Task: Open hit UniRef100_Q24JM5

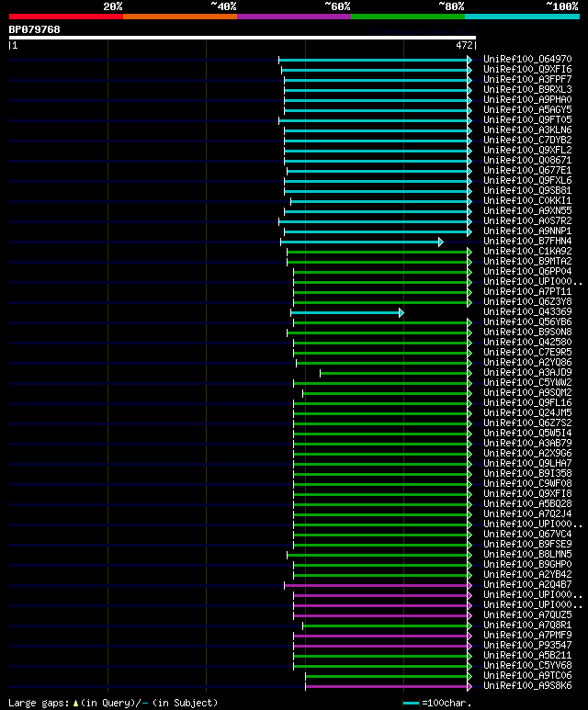Action: tap(527, 413)
